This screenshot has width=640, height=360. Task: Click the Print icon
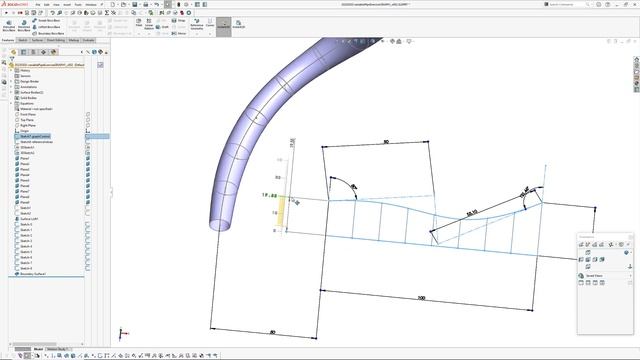point(145,4)
